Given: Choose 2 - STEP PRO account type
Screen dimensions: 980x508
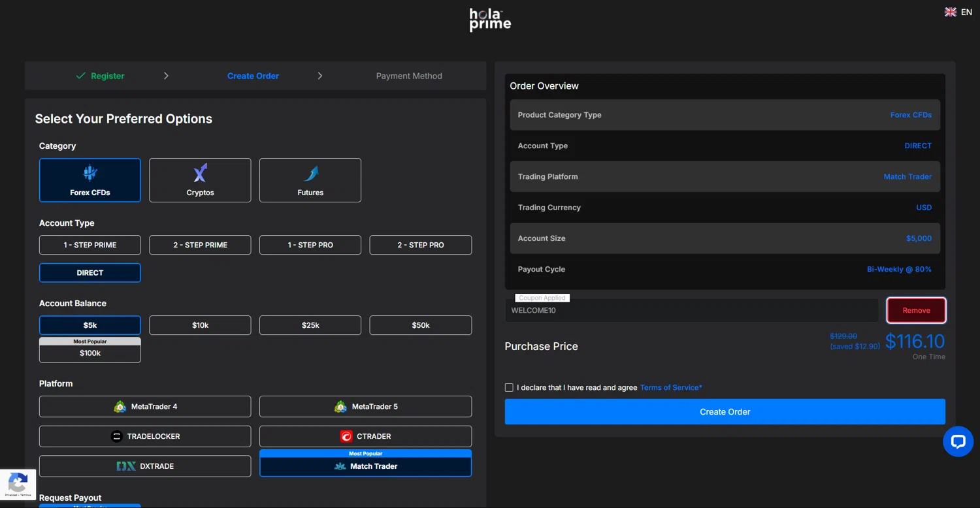Looking at the screenshot, I should (x=421, y=245).
